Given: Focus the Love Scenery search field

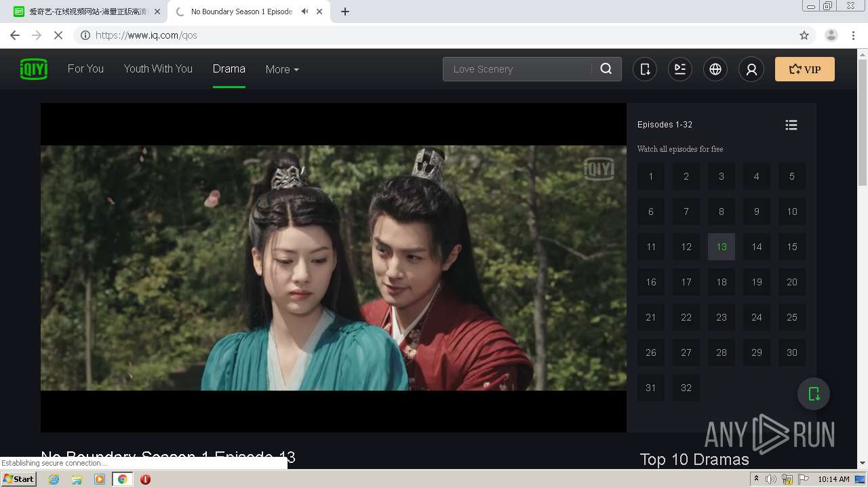Looking at the screenshot, I should point(517,69).
